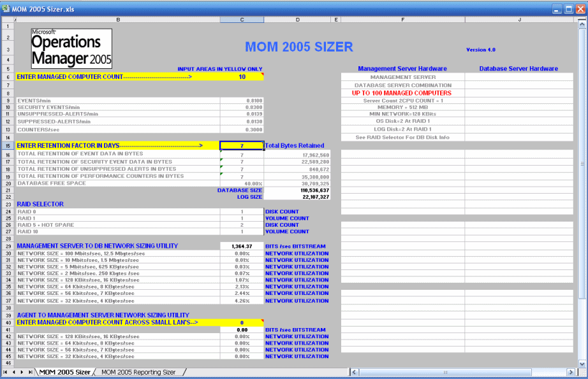Select the event data retention value 17,962,560
The image size is (588, 379).
point(297,155)
